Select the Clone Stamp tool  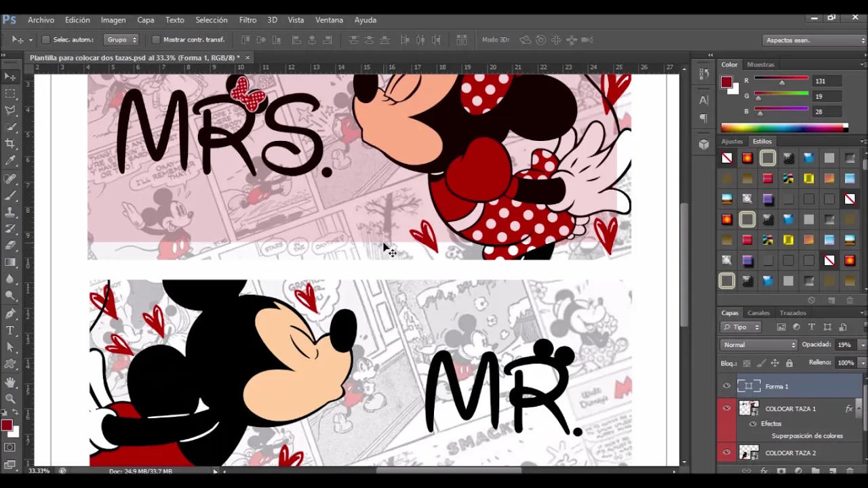(10, 213)
